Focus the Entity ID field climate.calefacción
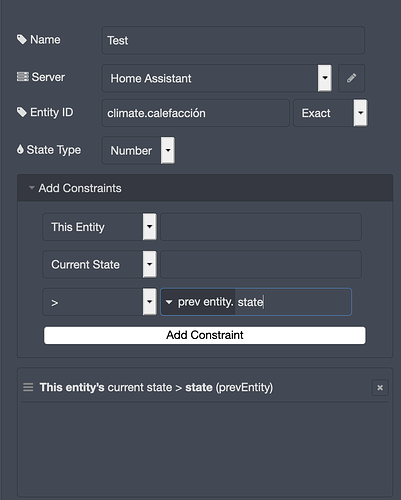Screen dimensions: 401x500 [x=195, y=113]
